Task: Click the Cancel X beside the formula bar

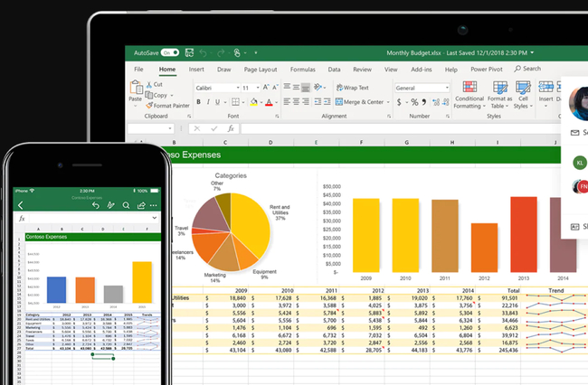Action: (x=197, y=128)
